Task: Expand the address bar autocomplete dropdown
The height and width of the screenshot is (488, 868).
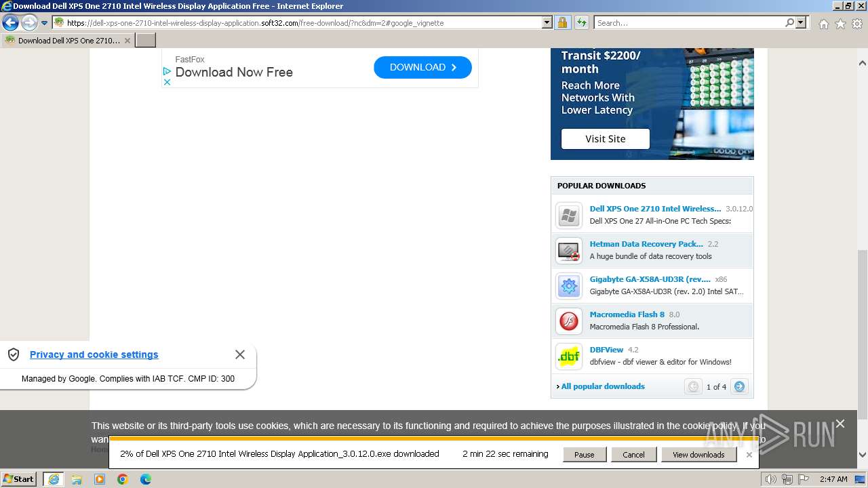Action: (547, 22)
